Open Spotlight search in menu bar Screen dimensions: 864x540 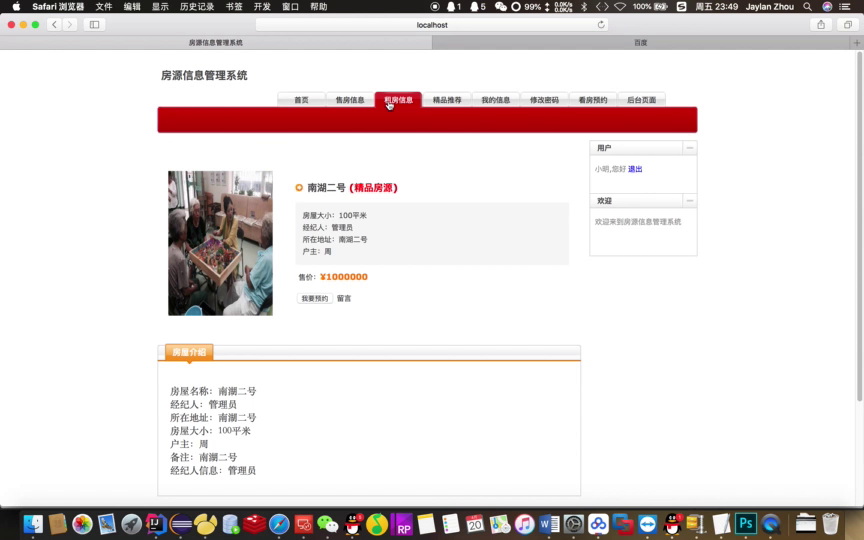807,7
